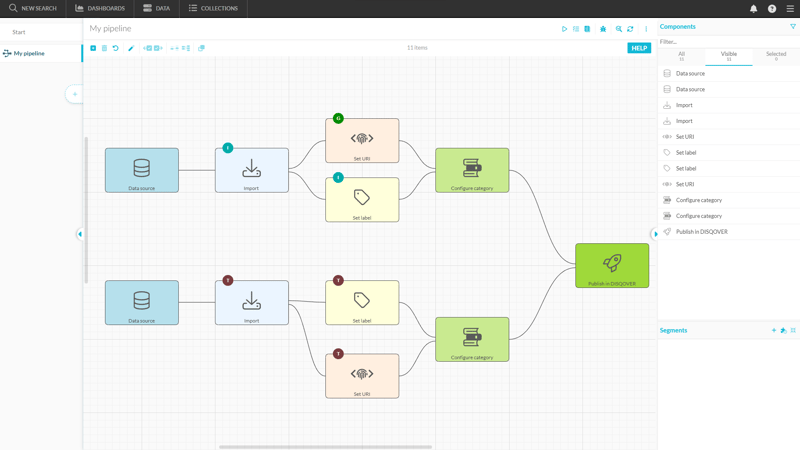Click the magnifier zoom icon in the pipeline header
Image resolution: width=800 pixels, height=450 pixels.
pos(619,29)
